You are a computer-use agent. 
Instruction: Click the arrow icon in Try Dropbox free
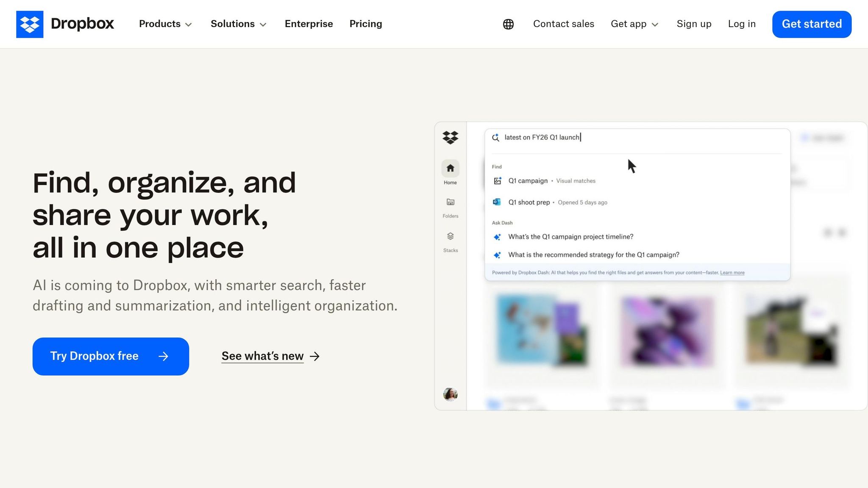[163, 357]
